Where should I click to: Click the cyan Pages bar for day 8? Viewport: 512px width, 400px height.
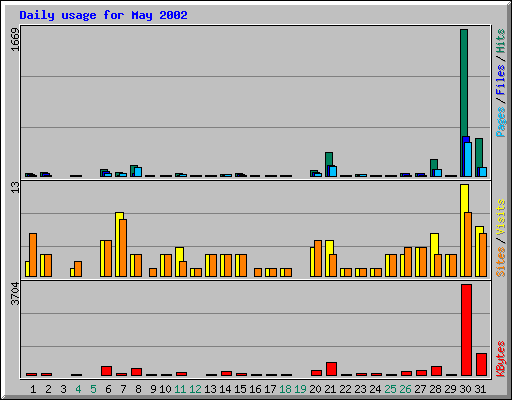pyautogui.click(x=138, y=172)
